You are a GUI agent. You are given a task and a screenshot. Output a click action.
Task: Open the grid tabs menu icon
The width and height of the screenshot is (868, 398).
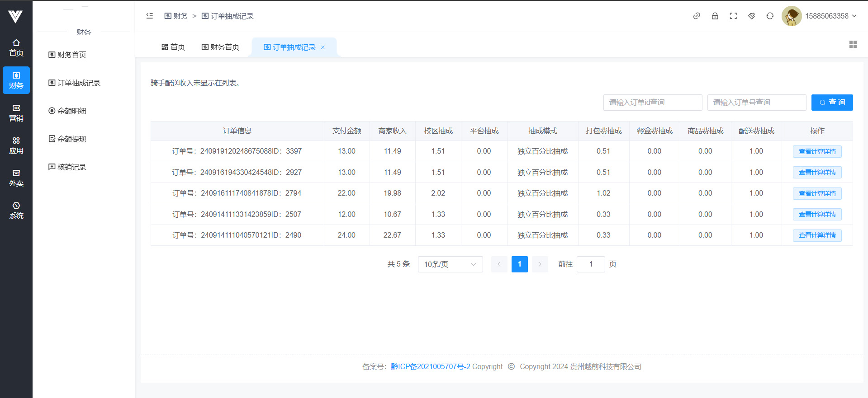pos(853,44)
